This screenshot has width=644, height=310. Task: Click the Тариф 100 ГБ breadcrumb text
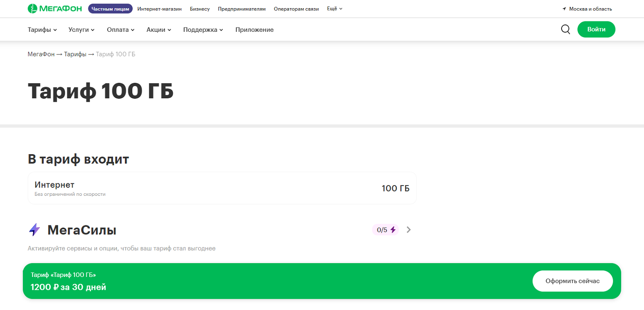tap(115, 54)
